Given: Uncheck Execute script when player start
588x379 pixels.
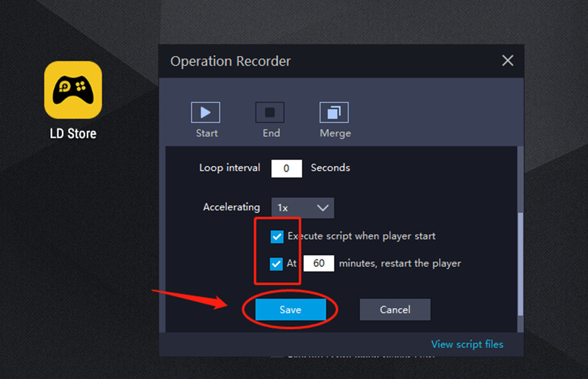Looking at the screenshot, I should pos(277,237).
